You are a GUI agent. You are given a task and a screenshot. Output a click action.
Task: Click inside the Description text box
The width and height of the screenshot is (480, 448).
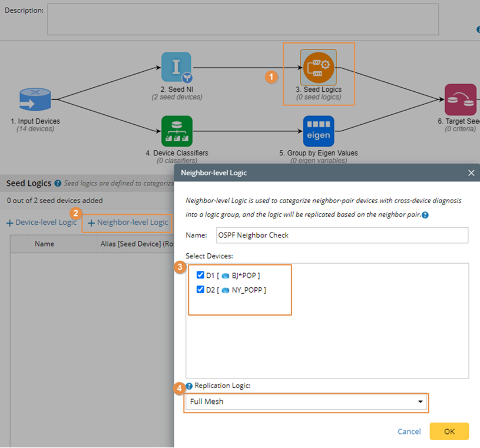click(243, 19)
